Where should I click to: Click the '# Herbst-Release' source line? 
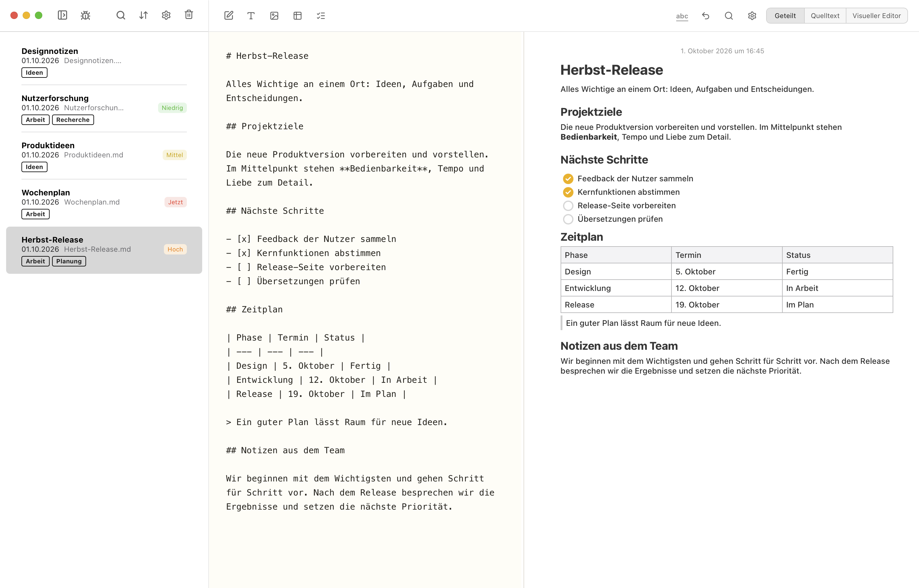pyautogui.click(x=267, y=56)
